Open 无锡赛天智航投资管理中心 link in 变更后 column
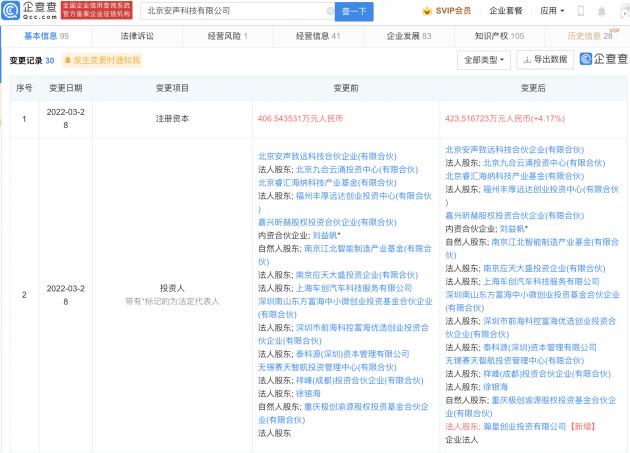630x453 pixels. [x=514, y=361]
